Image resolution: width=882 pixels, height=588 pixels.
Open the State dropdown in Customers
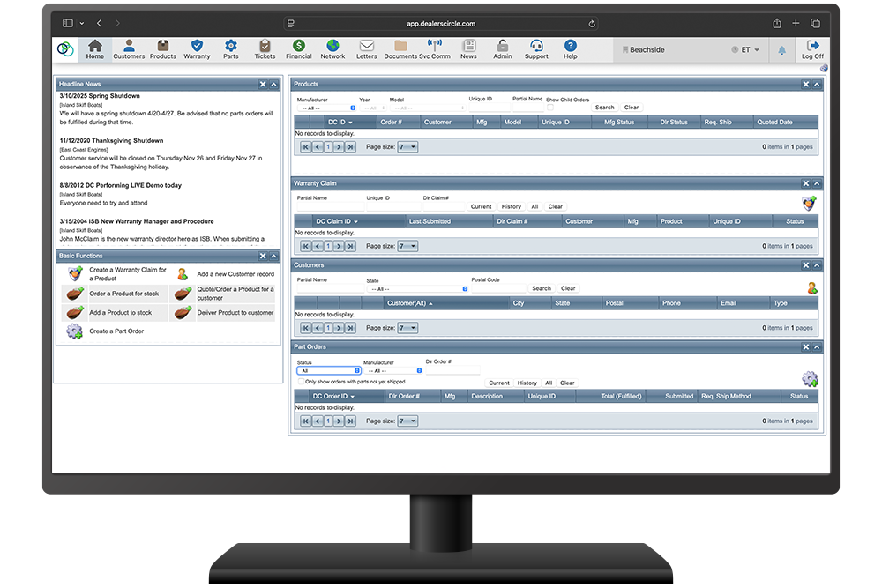[417, 289]
